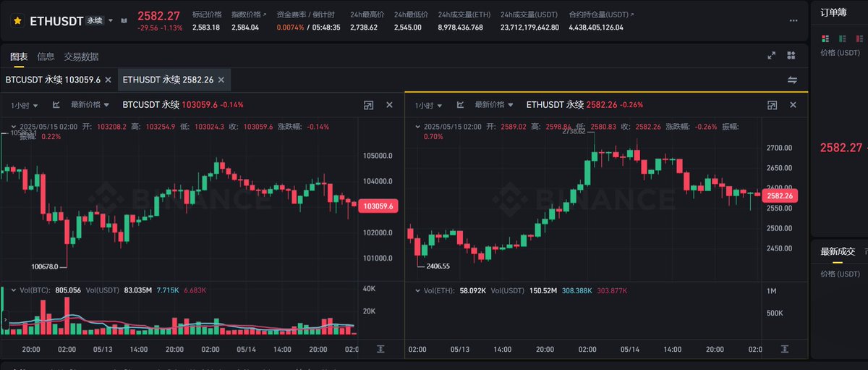Toggle the ETHUSDT favorite star
The image size is (868, 370).
point(17,21)
